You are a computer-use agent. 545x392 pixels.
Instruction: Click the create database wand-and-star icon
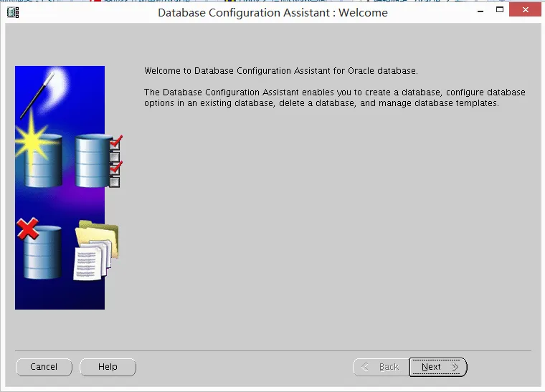click(x=39, y=128)
